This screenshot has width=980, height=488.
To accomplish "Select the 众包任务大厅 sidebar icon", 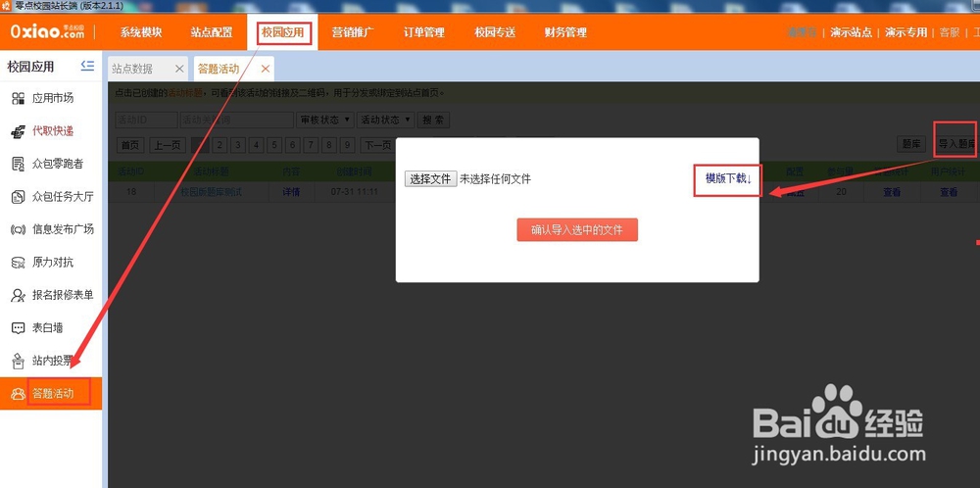I will [x=18, y=197].
